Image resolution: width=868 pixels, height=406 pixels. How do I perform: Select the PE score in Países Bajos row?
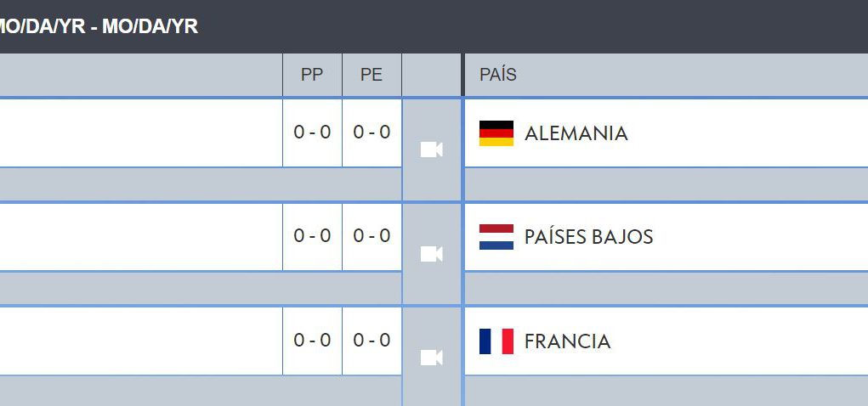[372, 236]
